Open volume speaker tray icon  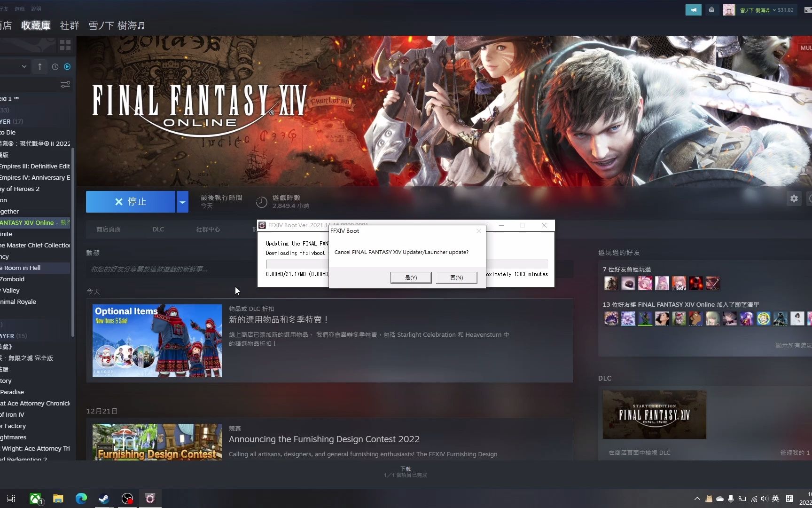764,499
